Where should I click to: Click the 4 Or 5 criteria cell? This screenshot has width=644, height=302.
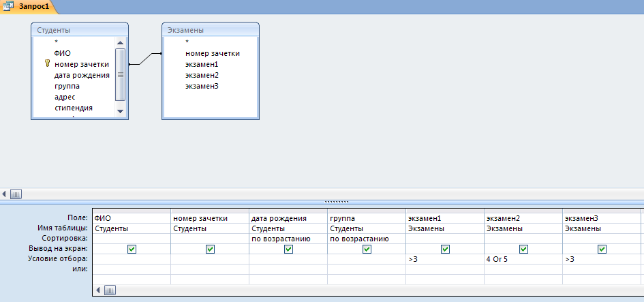click(x=523, y=259)
